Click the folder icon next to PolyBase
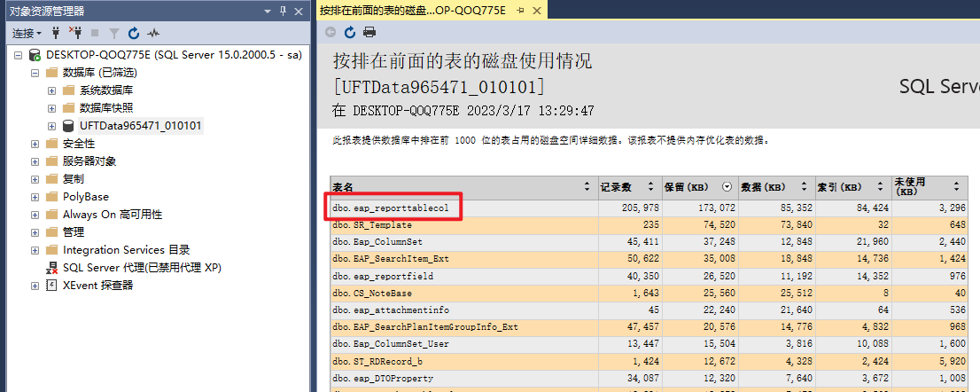 52,197
